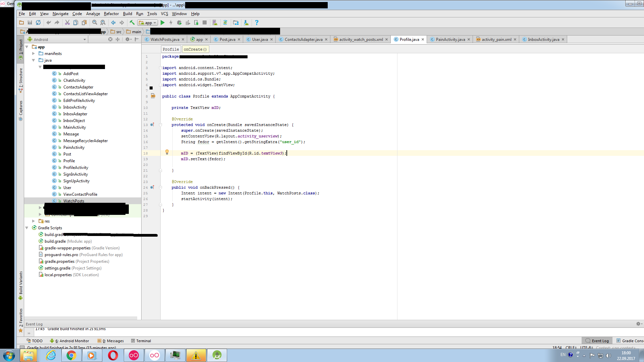Image resolution: width=644 pixels, height=362 pixels.
Task: Open the File menu
Action: [x=22, y=14]
